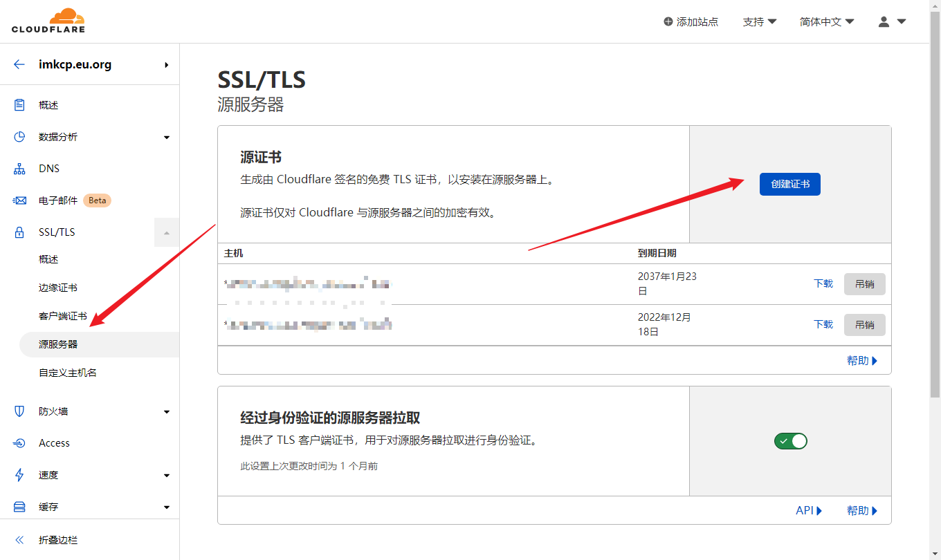Open 帮助 link in 源证书 card
The width and height of the screenshot is (941, 560).
tap(862, 360)
